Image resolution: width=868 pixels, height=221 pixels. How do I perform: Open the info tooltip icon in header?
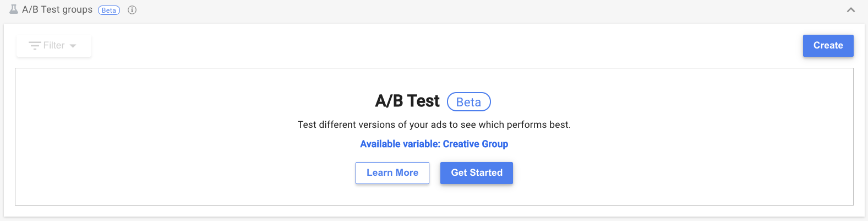click(x=132, y=10)
